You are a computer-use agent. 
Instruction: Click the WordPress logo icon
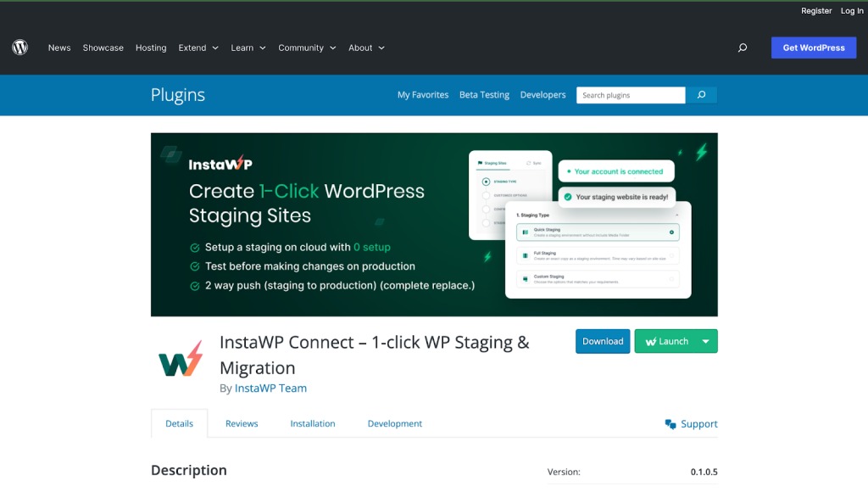coord(20,48)
